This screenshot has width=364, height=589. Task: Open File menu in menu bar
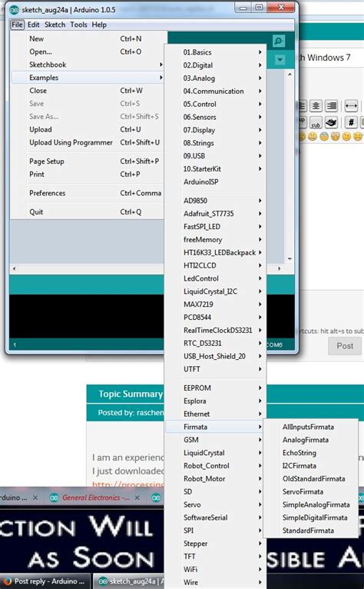17,25
